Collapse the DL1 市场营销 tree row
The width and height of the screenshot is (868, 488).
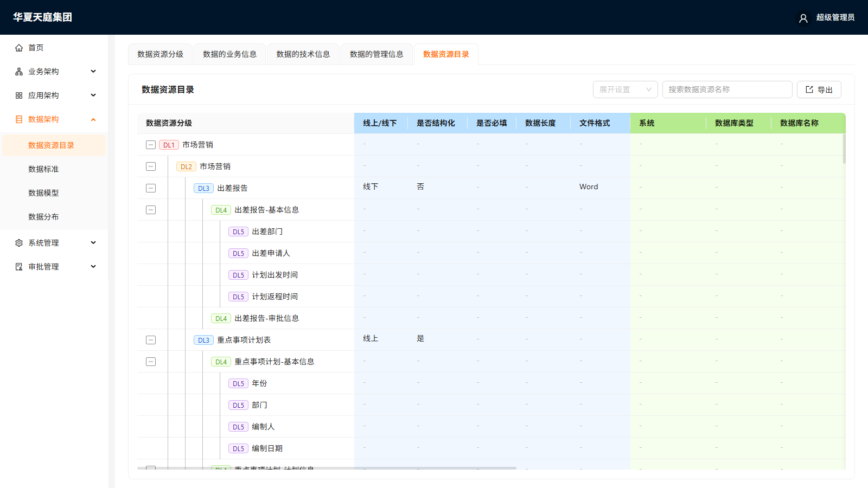pyautogui.click(x=151, y=145)
